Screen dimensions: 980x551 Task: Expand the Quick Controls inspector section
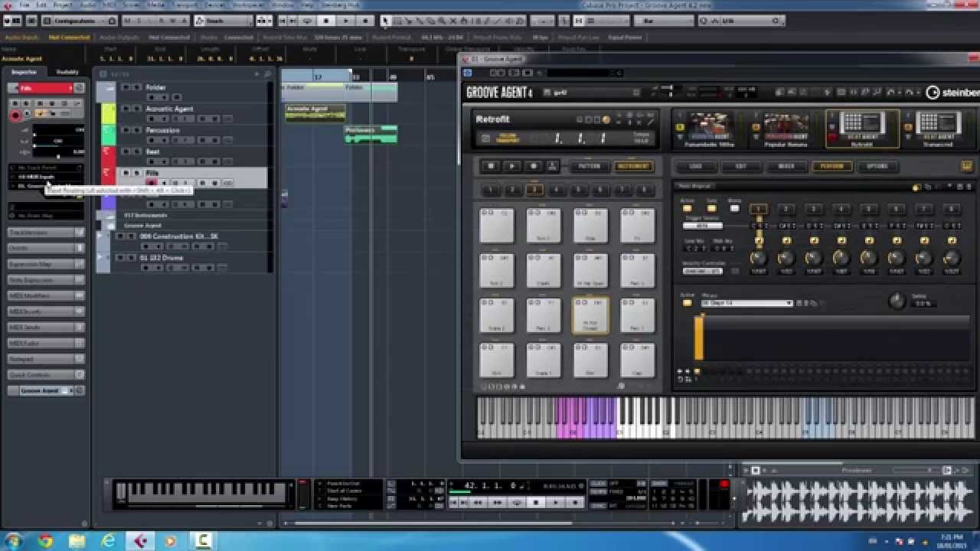coord(46,375)
